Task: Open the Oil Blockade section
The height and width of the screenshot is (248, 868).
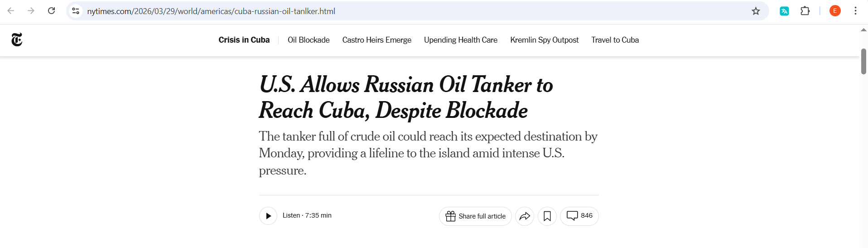Action: click(x=309, y=40)
